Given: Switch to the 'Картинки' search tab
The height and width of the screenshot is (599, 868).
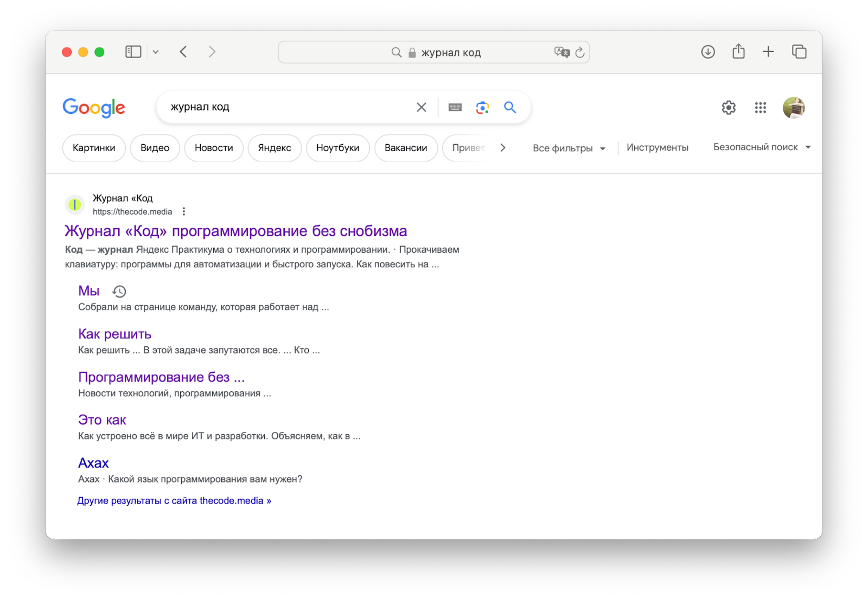Looking at the screenshot, I should tap(94, 148).
